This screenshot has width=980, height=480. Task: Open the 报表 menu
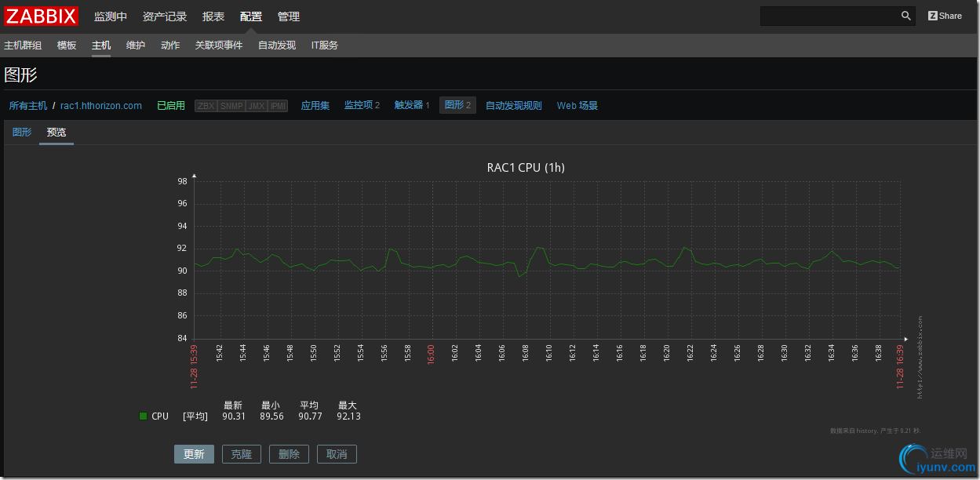[213, 16]
